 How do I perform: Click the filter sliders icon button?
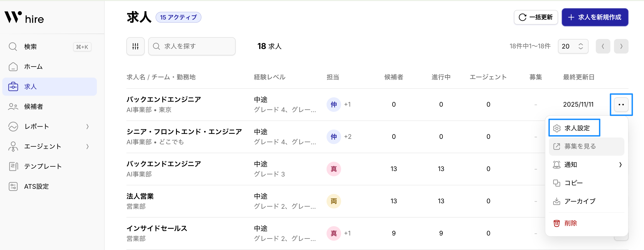pyautogui.click(x=135, y=46)
